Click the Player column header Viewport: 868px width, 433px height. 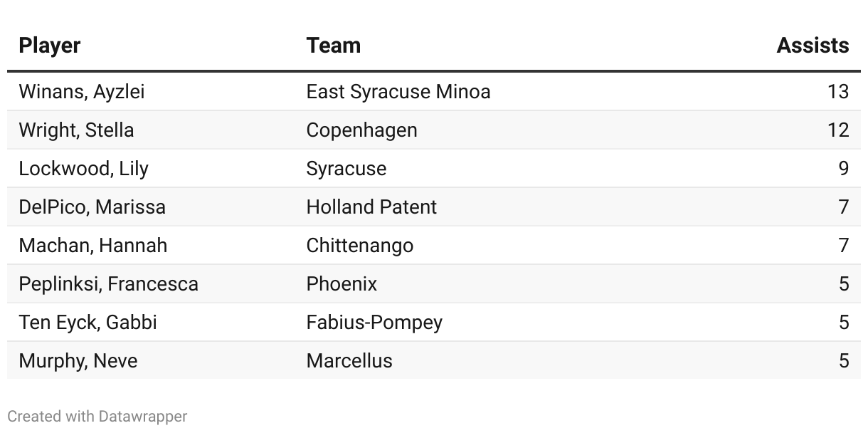[50, 46]
